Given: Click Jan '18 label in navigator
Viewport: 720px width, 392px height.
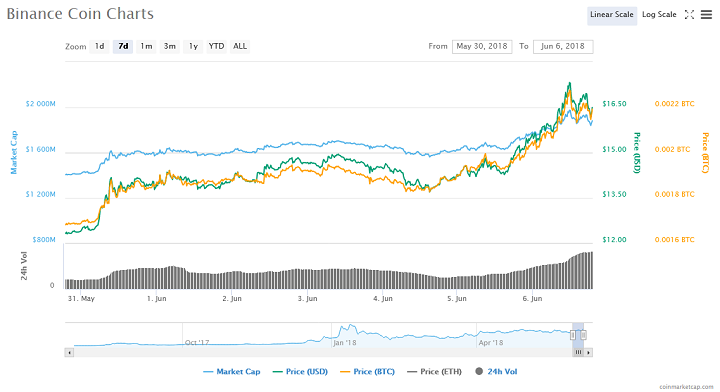Looking at the screenshot, I should coord(345,342).
